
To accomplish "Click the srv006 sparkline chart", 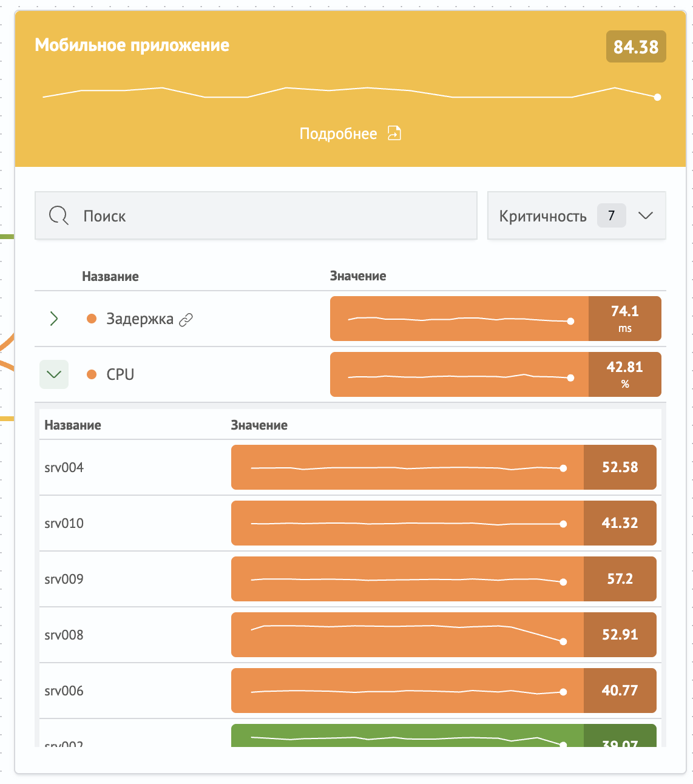I will click(x=408, y=691).
